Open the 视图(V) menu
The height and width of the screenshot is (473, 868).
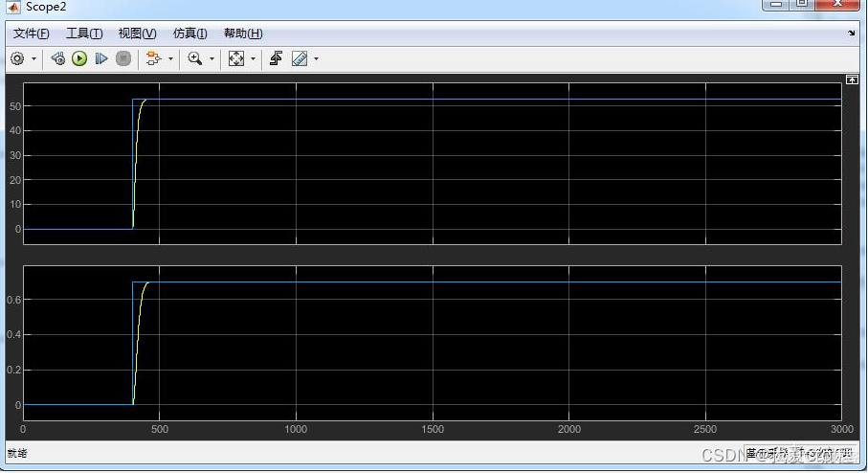pyautogui.click(x=137, y=34)
